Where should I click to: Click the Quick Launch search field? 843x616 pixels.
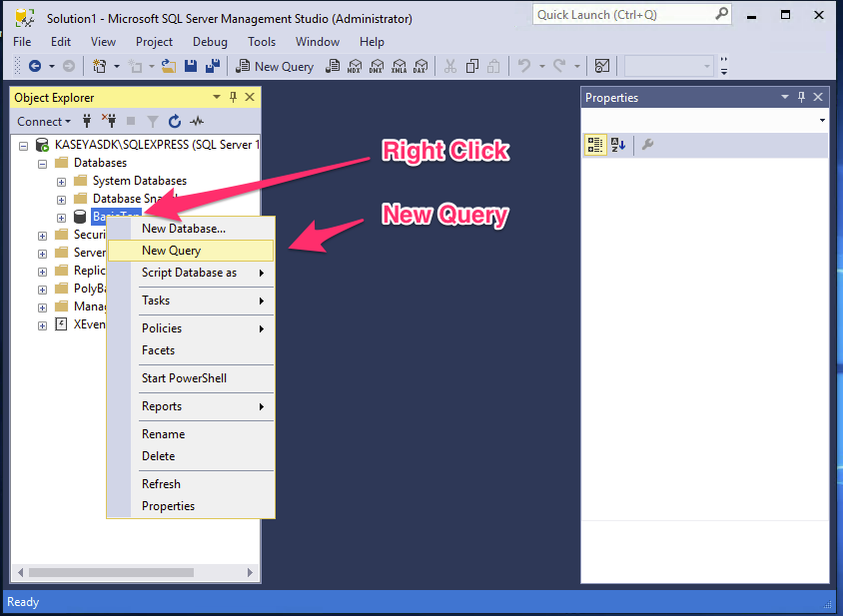click(x=631, y=15)
